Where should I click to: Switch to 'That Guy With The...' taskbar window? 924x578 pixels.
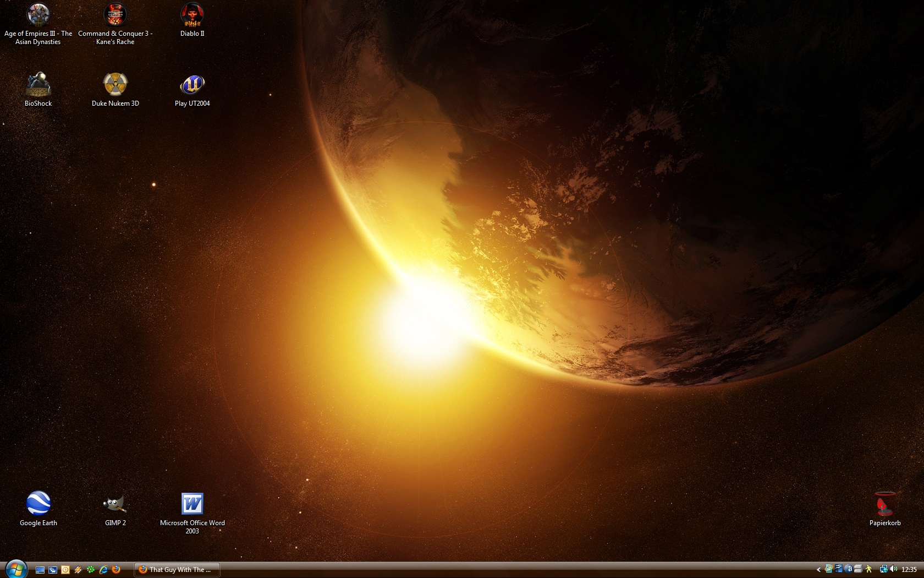[x=177, y=570]
